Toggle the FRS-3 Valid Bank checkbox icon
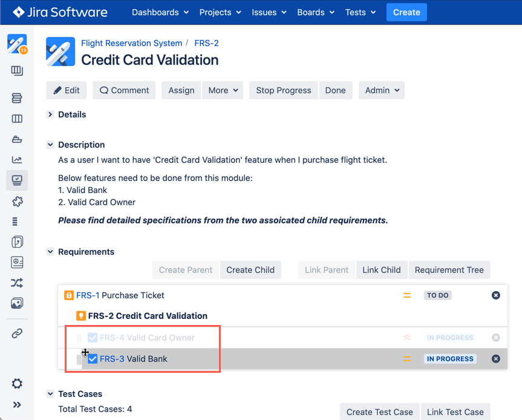 point(93,359)
